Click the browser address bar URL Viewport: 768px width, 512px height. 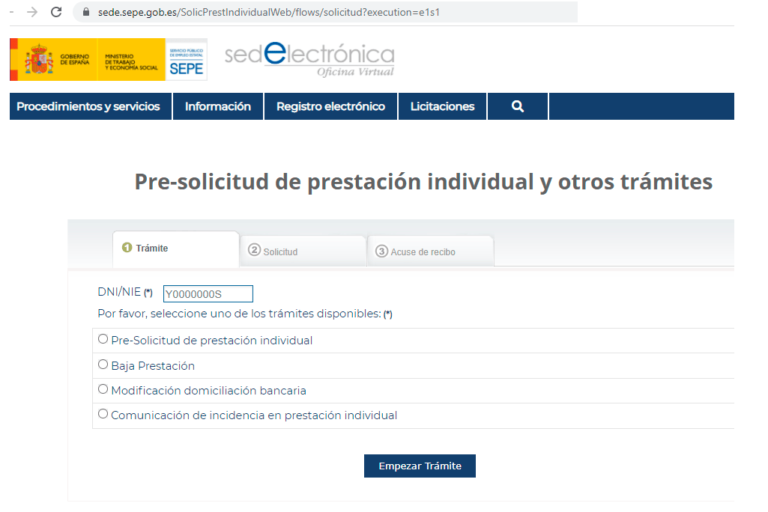click(x=268, y=12)
